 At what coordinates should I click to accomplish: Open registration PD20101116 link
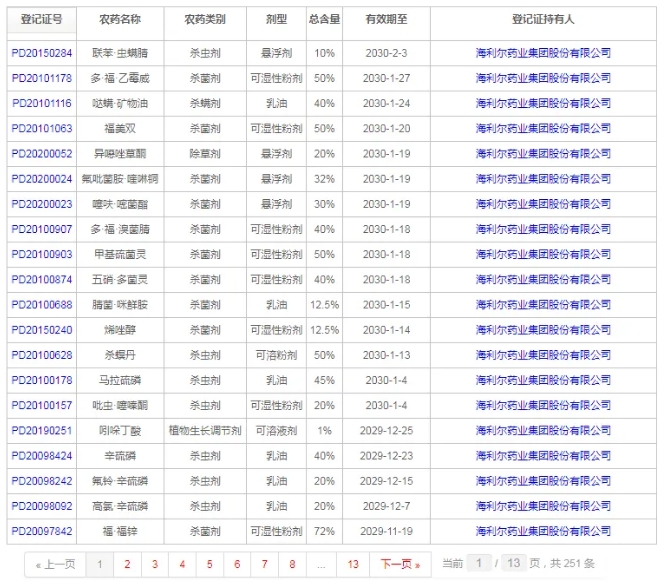pyautogui.click(x=42, y=103)
